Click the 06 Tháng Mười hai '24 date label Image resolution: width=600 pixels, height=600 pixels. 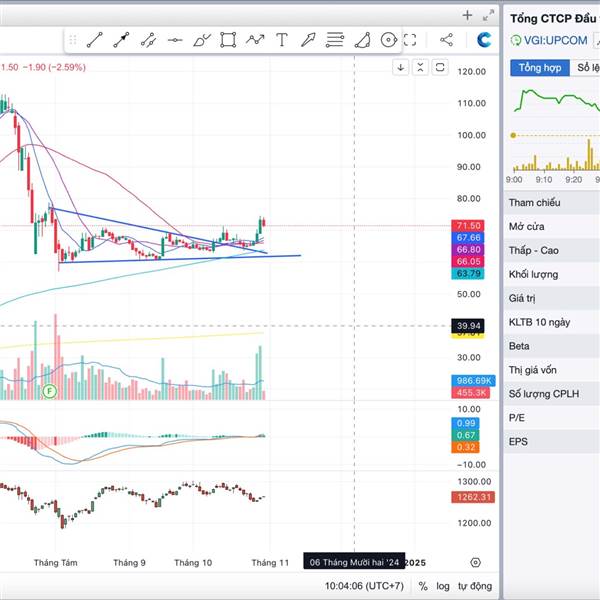pos(354,562)
